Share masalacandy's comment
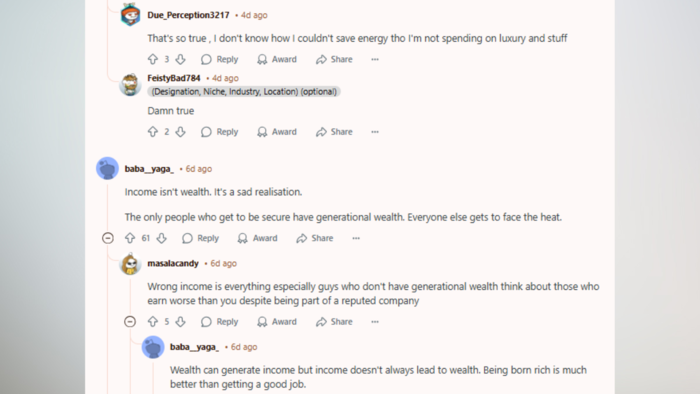The image size is (700, 394). point(334,322)
